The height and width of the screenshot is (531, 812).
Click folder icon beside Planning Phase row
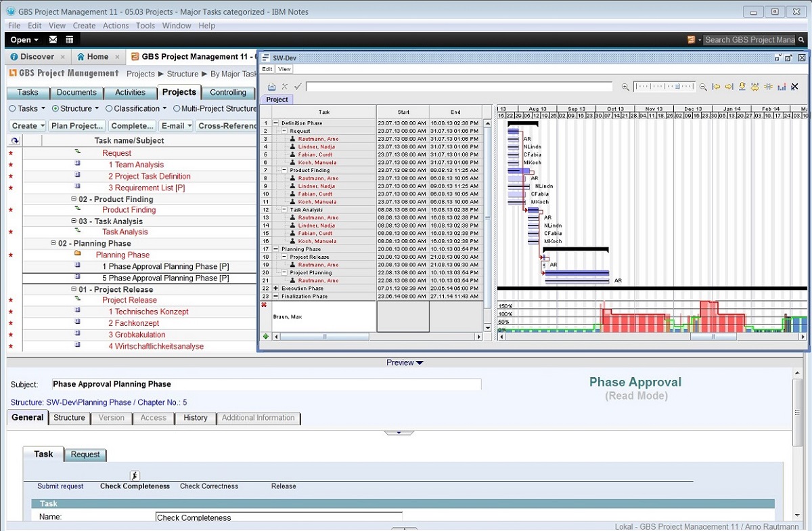(77, 254)
